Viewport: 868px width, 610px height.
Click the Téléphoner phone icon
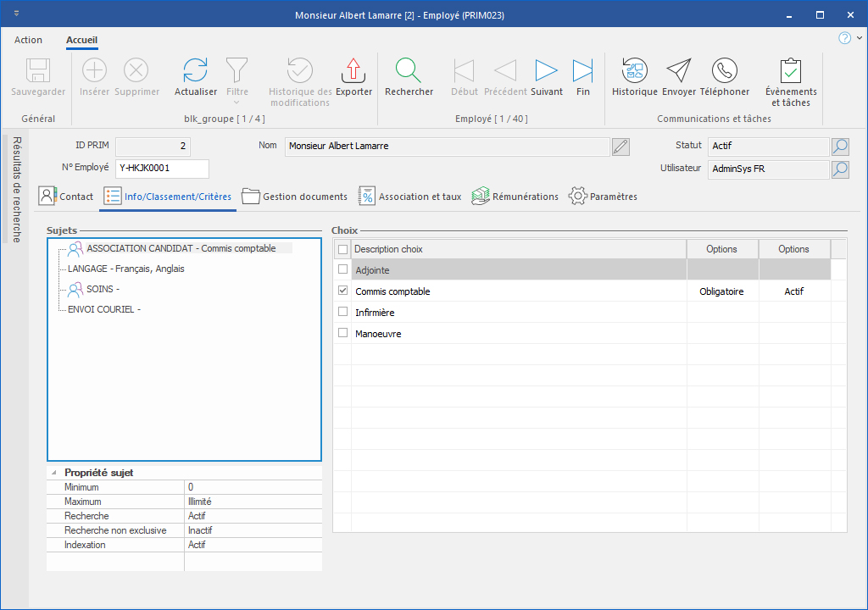[724, 70]
